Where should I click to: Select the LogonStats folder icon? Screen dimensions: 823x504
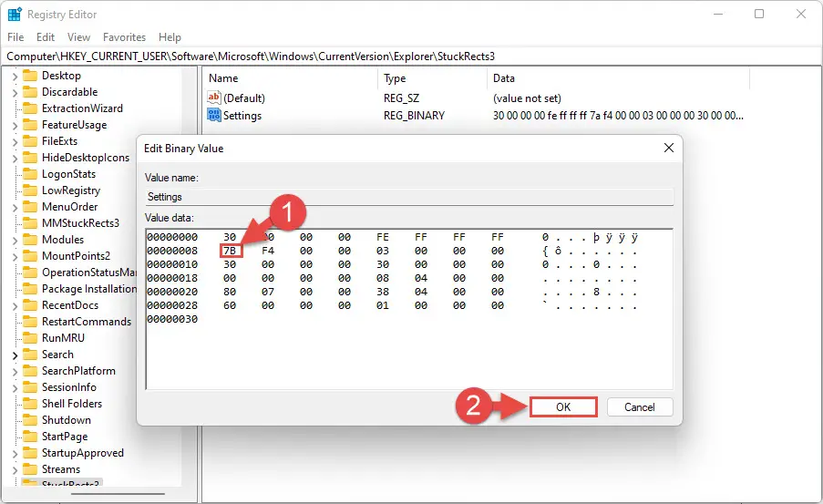[x=30, y=174]
